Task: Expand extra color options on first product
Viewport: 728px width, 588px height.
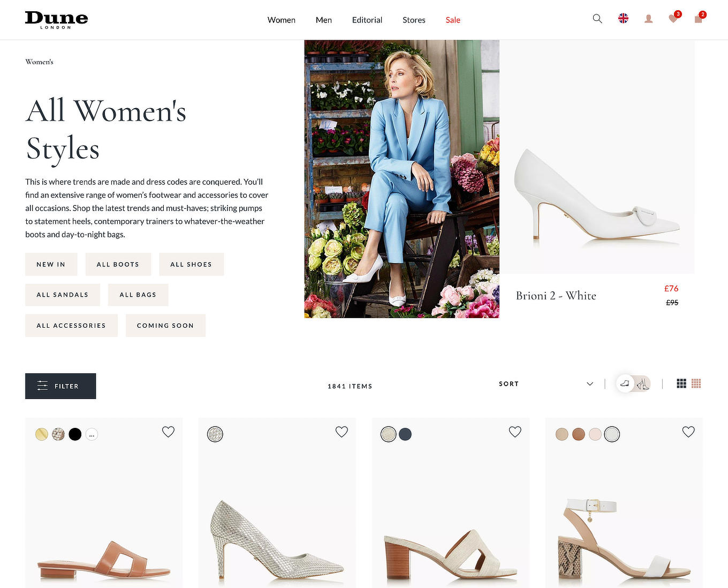Action: click(x=92, y=434)
